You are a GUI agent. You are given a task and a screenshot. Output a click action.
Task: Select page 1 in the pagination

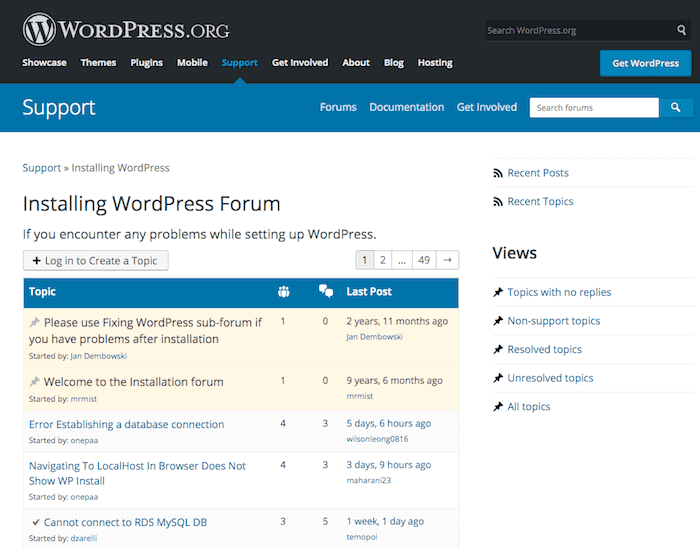coord(365,260)
